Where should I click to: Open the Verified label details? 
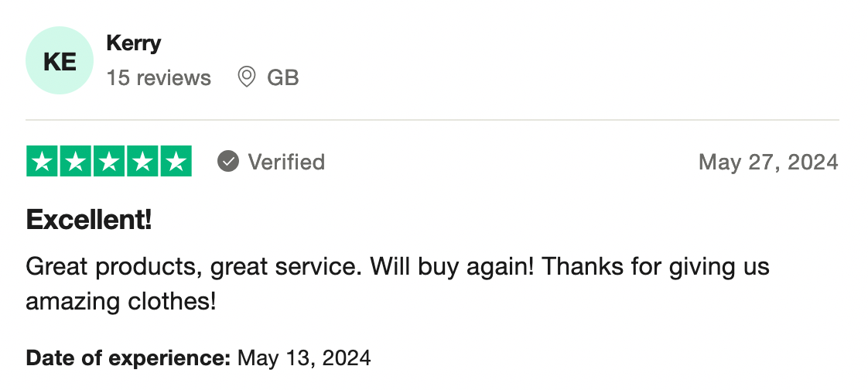[x=285, y=162]
